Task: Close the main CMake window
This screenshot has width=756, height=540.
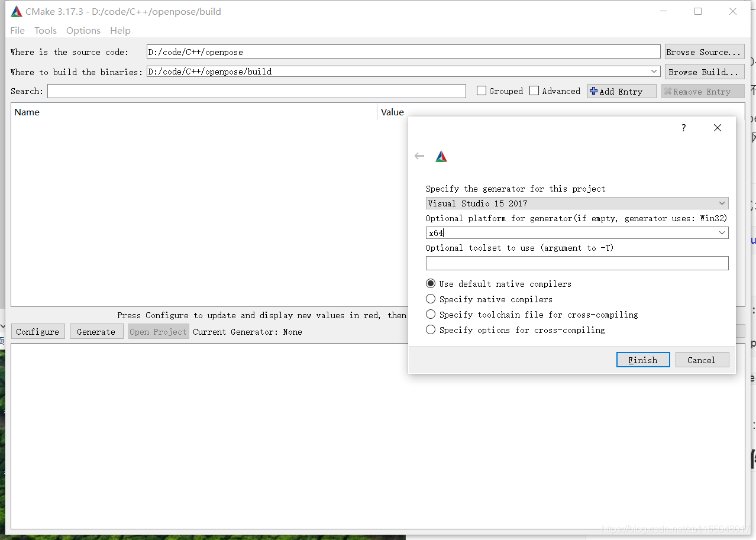Action: (733, 11)
